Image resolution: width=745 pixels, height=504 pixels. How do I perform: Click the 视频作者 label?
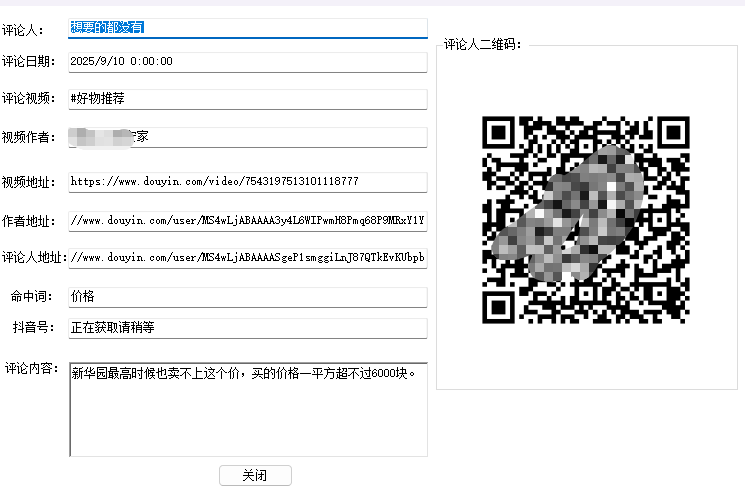[29, 137]
